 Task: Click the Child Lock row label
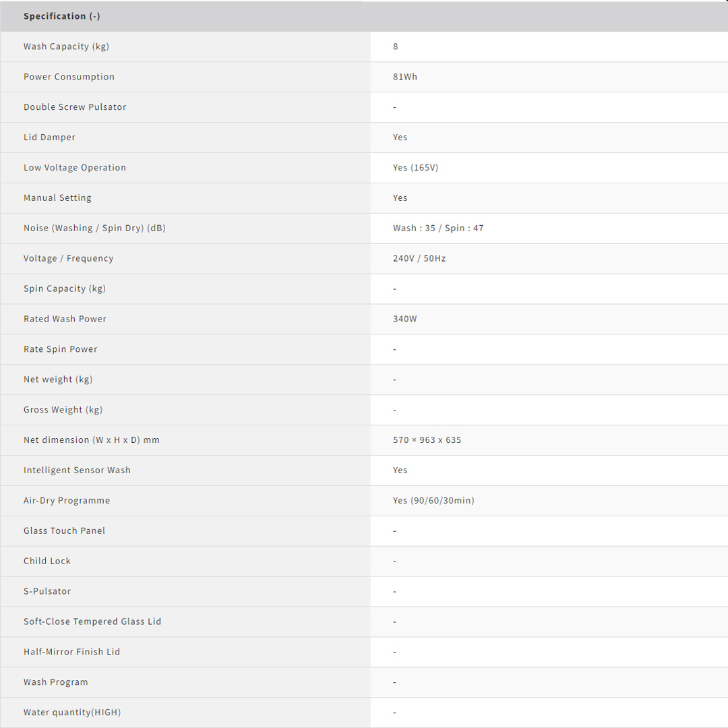click(47, 562)
